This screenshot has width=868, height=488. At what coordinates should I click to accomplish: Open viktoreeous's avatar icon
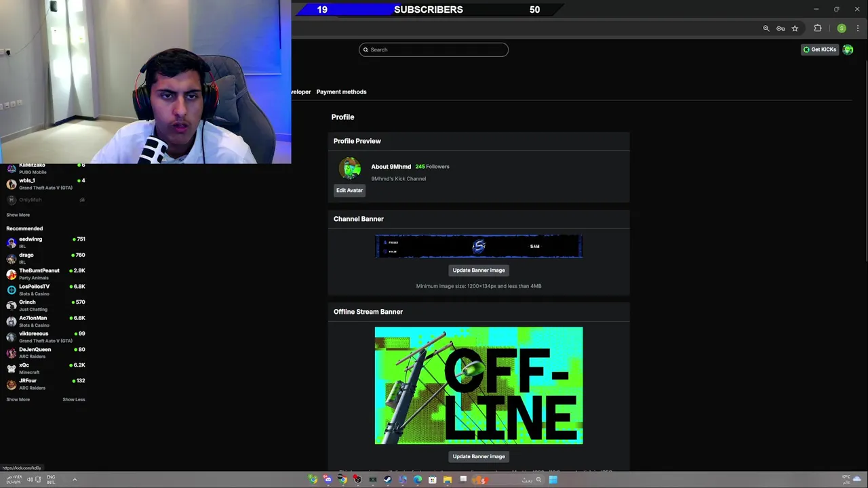12,337
